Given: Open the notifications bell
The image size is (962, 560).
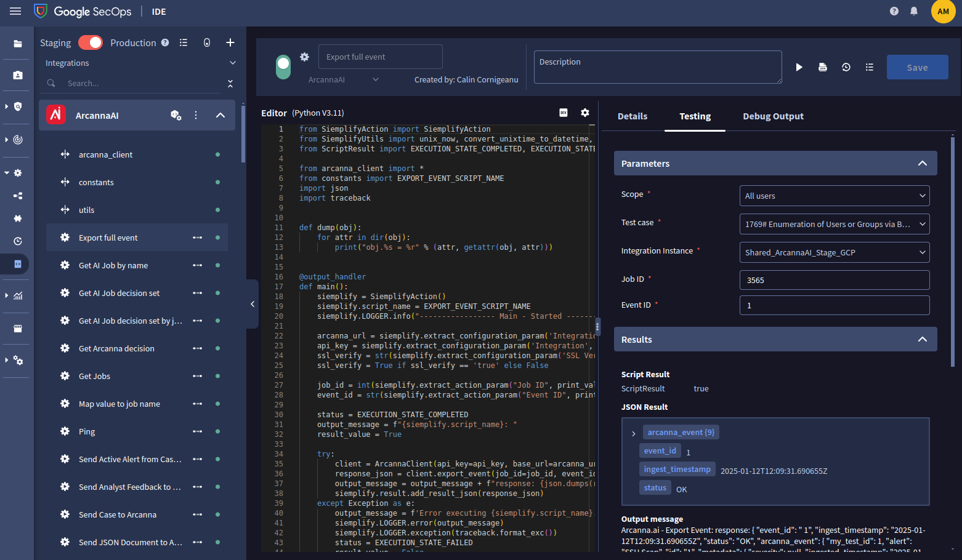Looking at the screenshot, I should [x=914, y=11].
